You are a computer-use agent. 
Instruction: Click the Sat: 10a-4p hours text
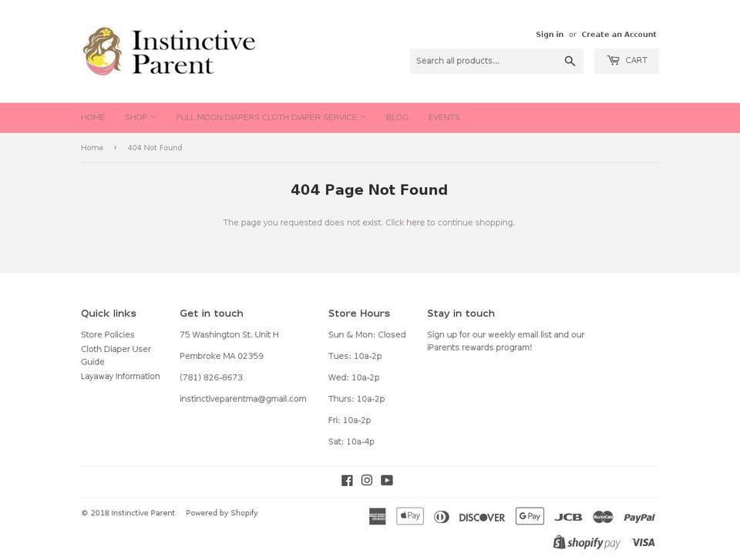tap(351, 441)
